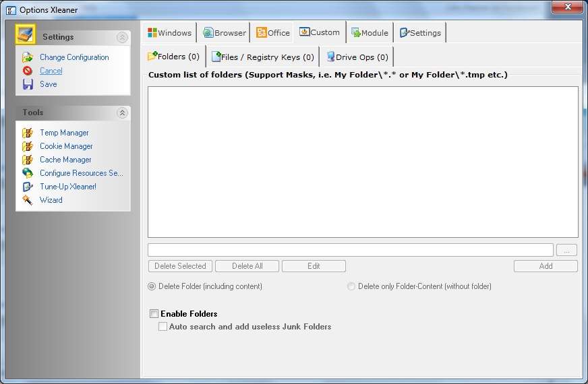The width and height of the screenshot is (588, 384).
Task: Click the Temp Manager icon
Action: [28, 133]
